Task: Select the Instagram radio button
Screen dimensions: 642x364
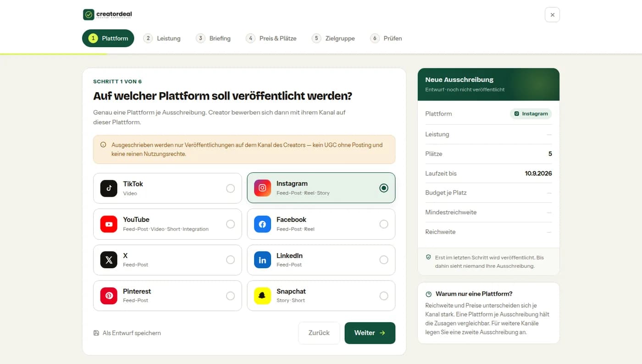Action: (384, 188)
